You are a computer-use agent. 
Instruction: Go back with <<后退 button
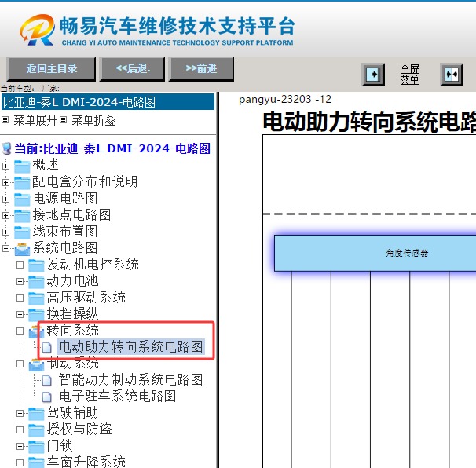tap(133, 69)
